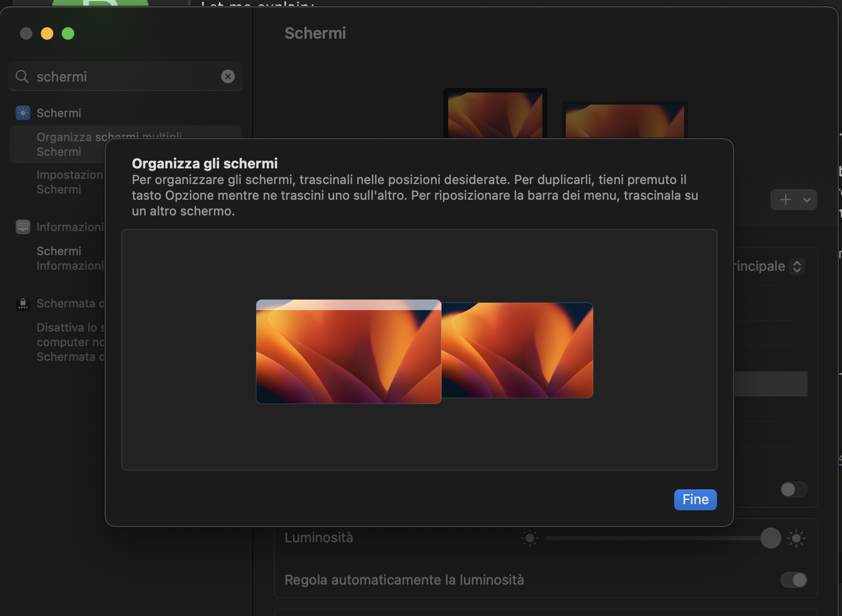Select the right display thumbnail in Schermi pane

point(624,120)
